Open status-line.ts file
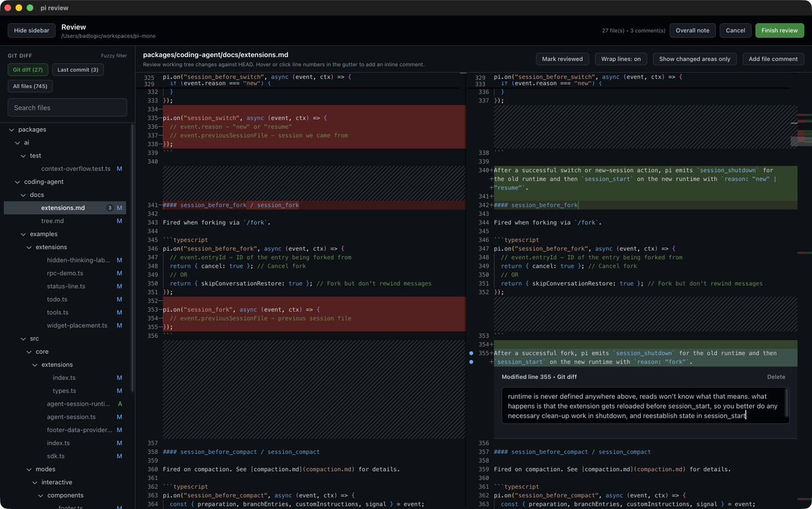The image size is (812, 509). [x=65, y=286]
